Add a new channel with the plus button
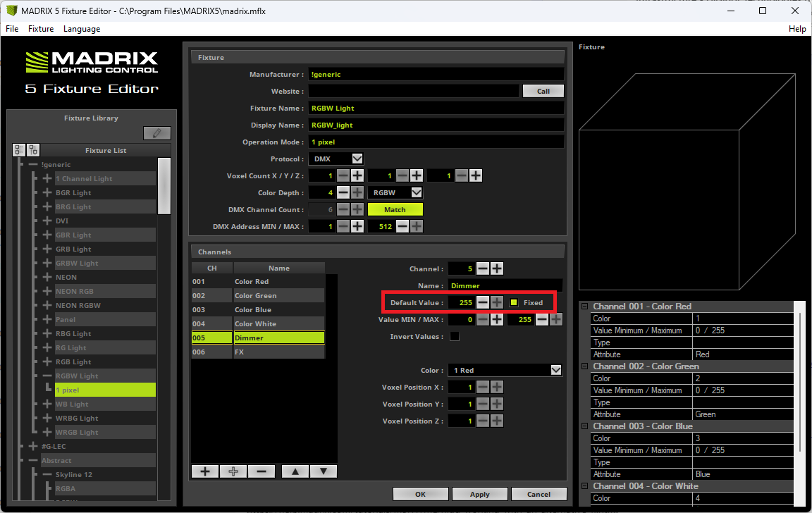 point(205,471)
